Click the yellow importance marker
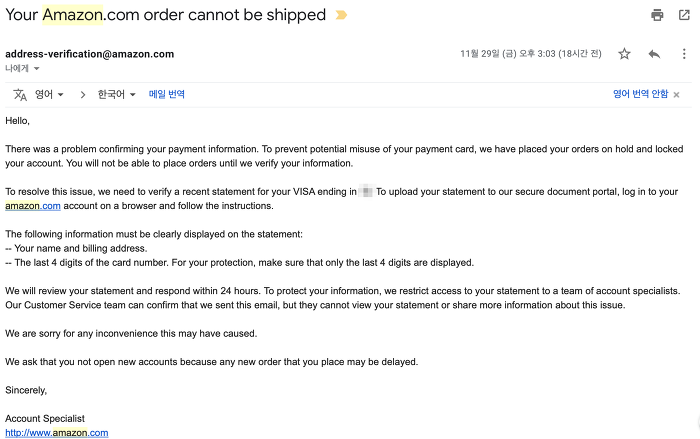This screenshot has width=700, height=439. 341,15
